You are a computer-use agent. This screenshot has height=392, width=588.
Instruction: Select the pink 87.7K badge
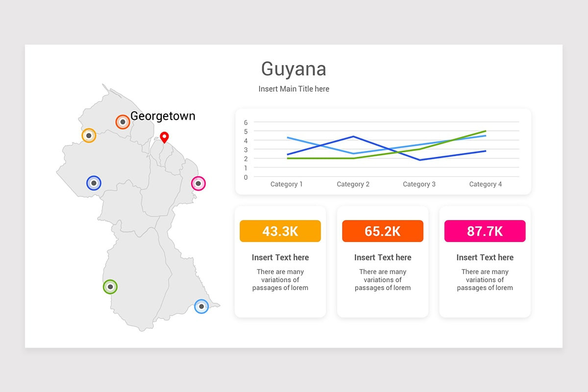[485, 231]
